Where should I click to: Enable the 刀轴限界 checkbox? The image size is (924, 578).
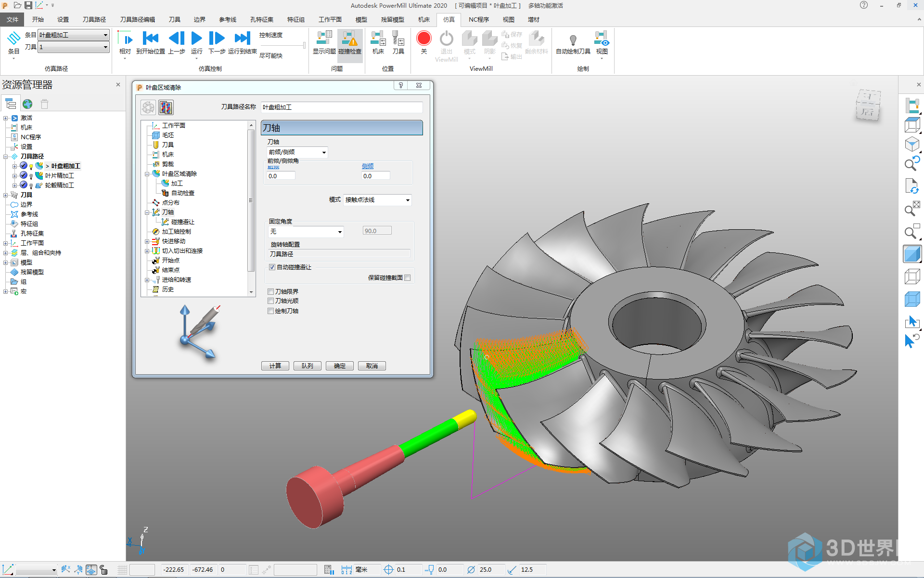(271, 291)
